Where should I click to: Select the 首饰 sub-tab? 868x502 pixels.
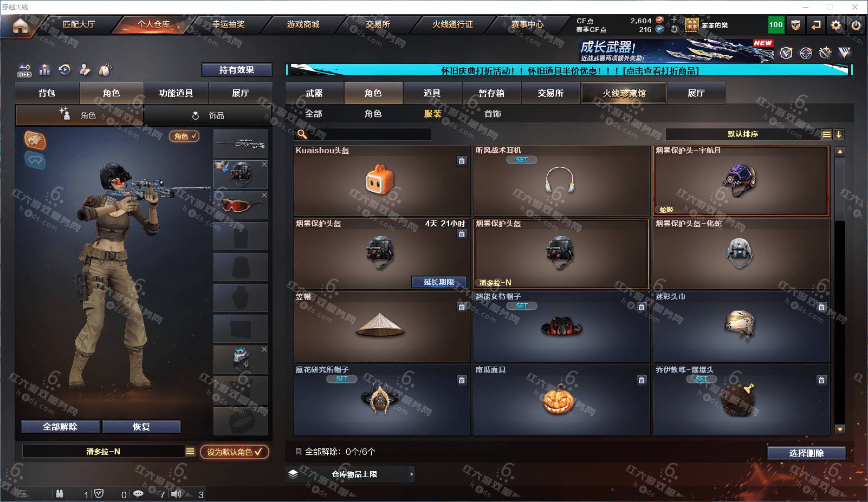point(493,114)
